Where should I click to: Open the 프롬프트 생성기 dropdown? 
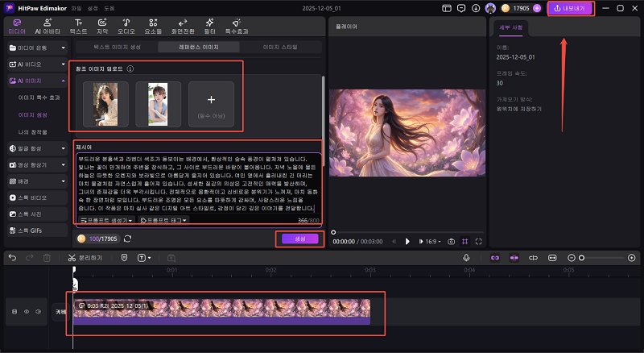(x=106, y=221)
